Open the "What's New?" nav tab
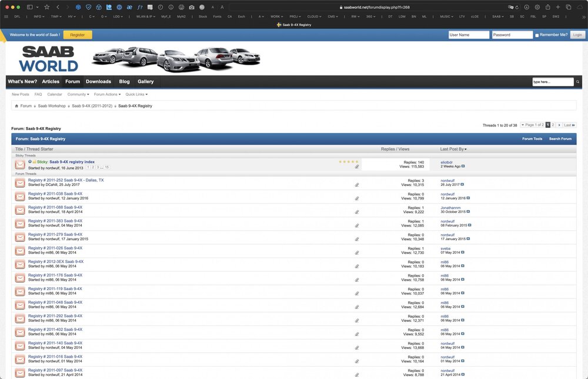This screenshot has width=588, height=379. [x=22, y=81]
